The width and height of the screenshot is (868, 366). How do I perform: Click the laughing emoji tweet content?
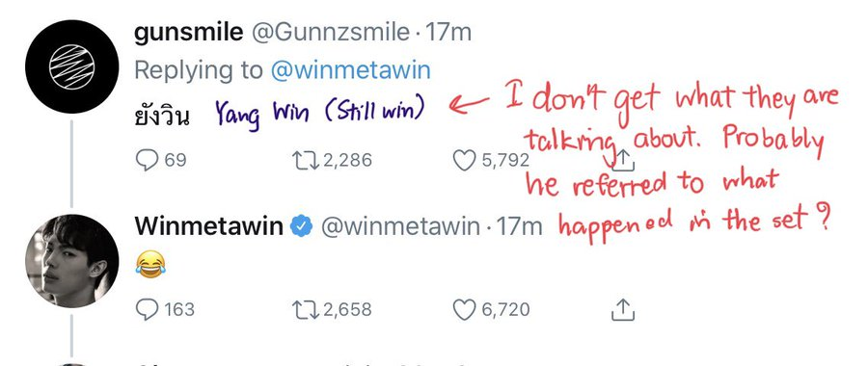pos(150,264)
